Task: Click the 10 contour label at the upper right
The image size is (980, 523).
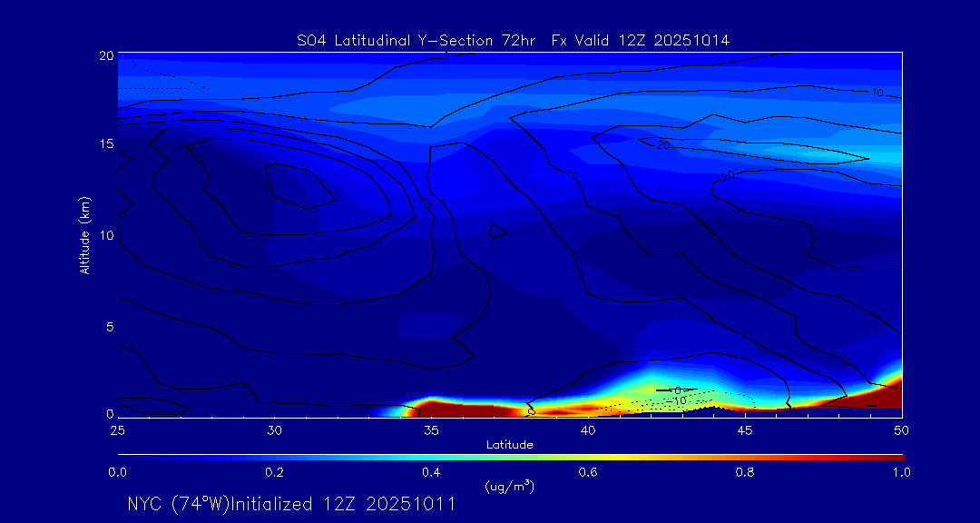Action: (877, 93)
